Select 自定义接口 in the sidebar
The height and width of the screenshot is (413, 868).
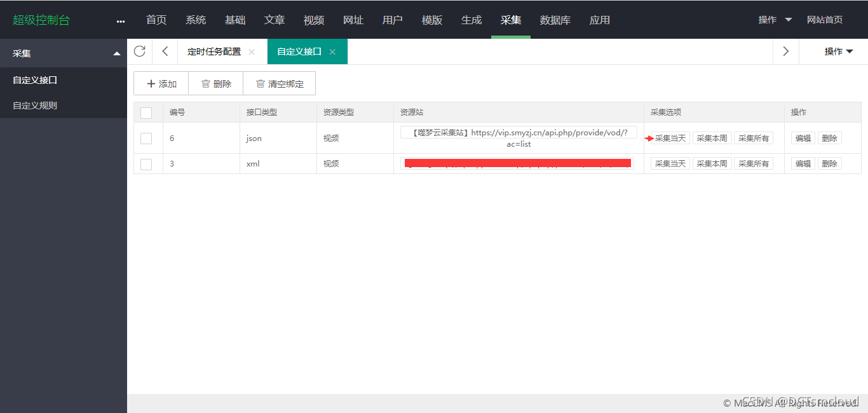pos(64,80)
